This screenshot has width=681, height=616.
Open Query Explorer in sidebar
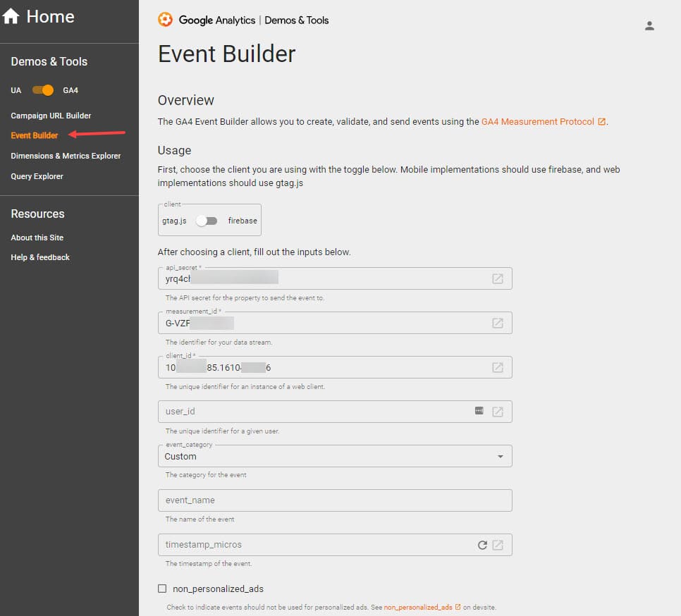(x=37, y=176)
